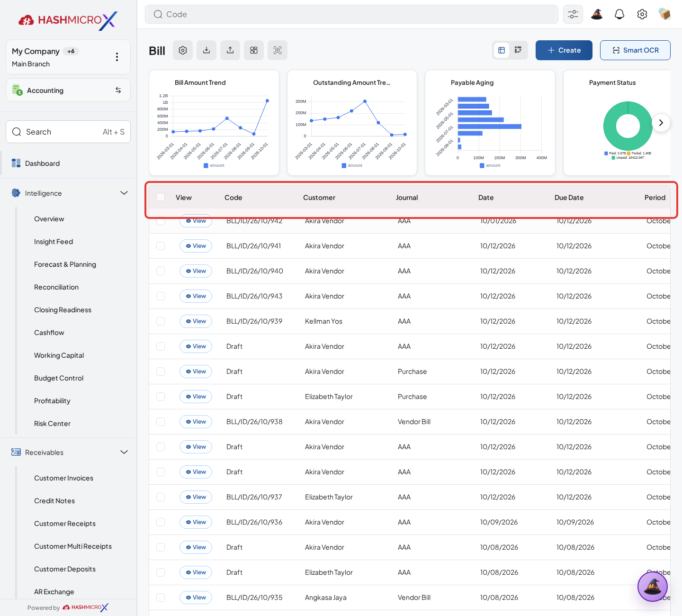Screen dimensions: 682x616
Task: Click the sidebar Search magnifier icon
Action: 17,132
